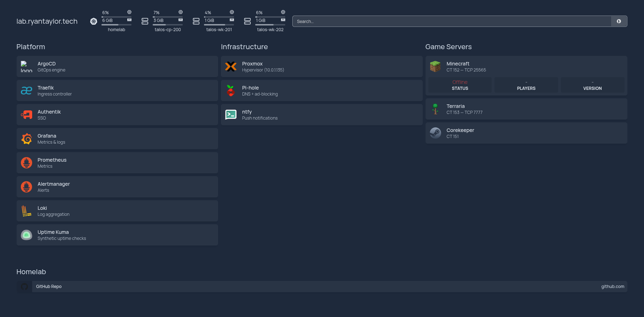Click the 'SSO' text under Authentik
The width and height of the screenshot is (644, 317).
coord(42,118)
